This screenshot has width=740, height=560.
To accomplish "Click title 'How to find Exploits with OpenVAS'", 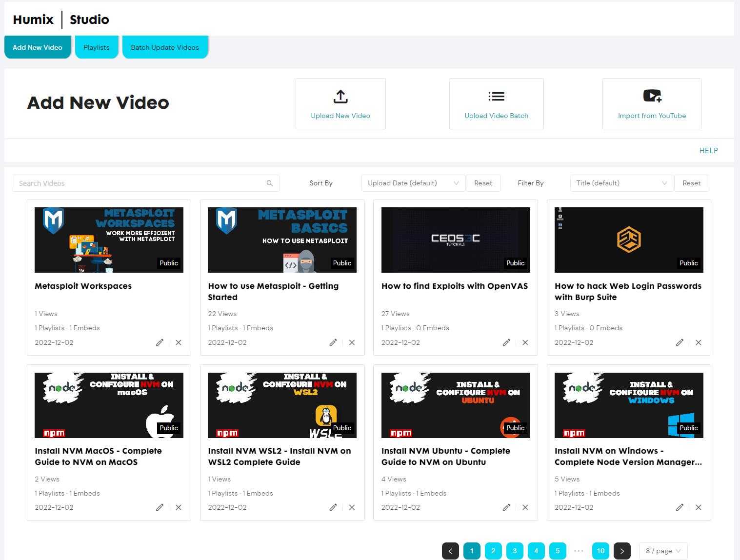I will pos(455,286).
